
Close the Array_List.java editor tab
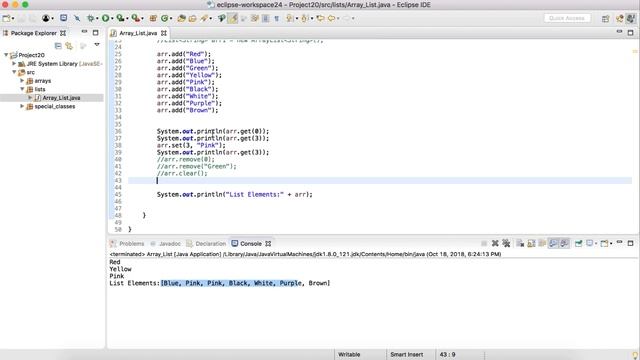point(164,33)
